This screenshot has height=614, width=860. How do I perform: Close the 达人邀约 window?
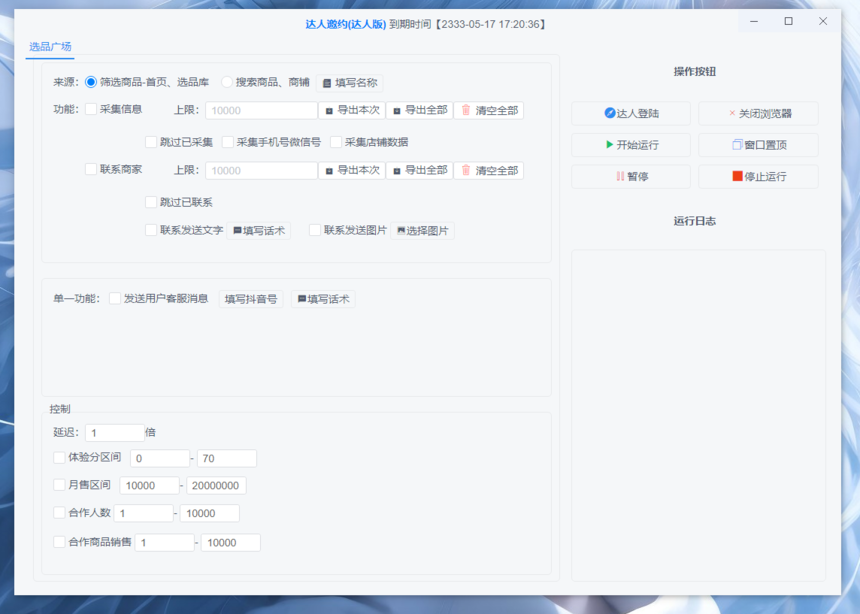823,21
